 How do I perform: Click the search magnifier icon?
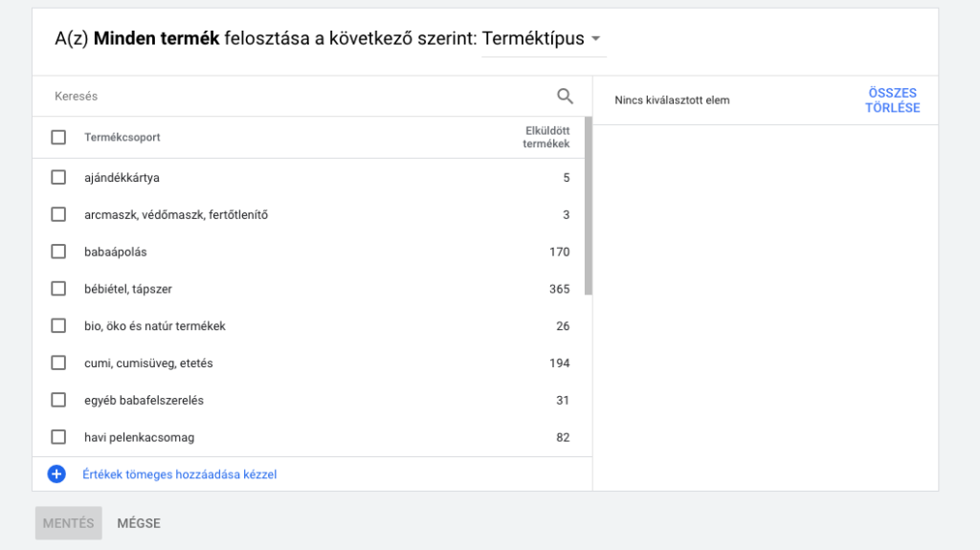[565, 96]
